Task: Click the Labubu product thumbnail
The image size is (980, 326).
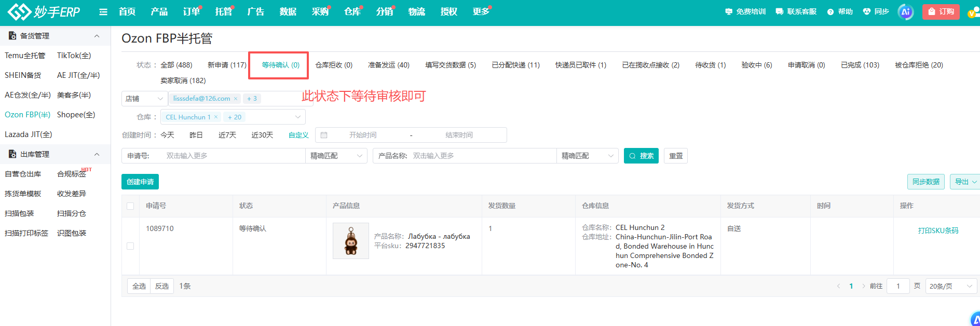Action: [x=351, y=241]
